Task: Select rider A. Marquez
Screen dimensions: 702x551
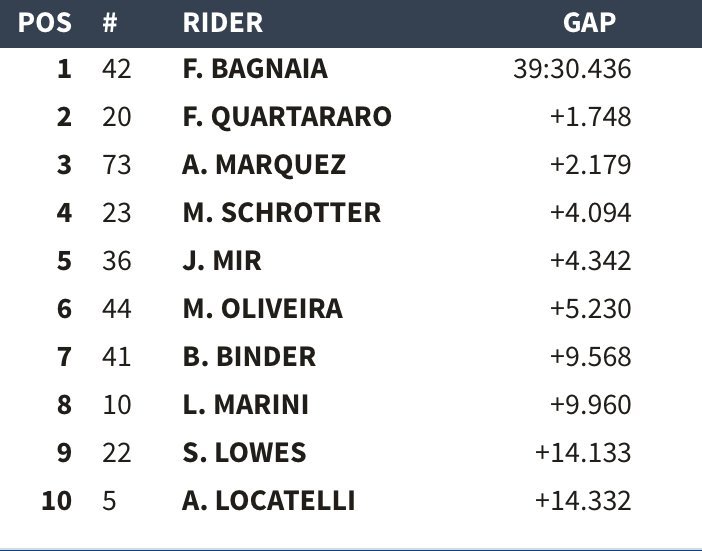Action: (264, 165)
